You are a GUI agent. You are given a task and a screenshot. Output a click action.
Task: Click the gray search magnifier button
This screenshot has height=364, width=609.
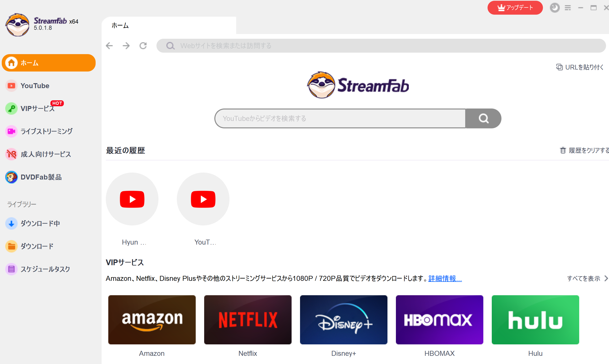coord(483,118)
